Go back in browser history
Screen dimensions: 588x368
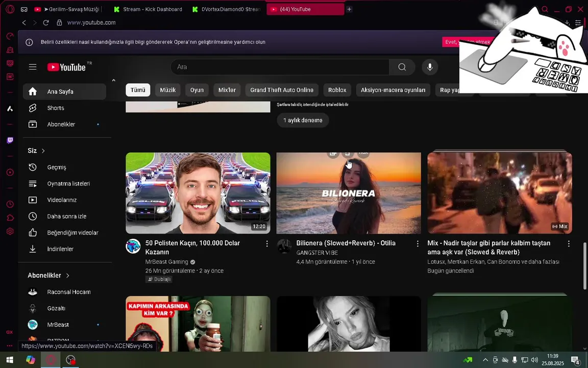24,22
